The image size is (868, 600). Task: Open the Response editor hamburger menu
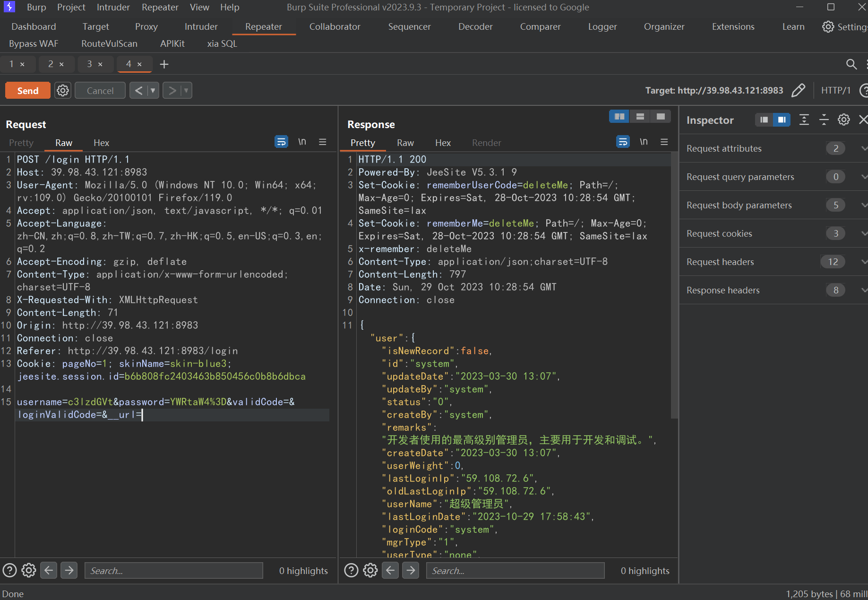[x=664, y=142]
